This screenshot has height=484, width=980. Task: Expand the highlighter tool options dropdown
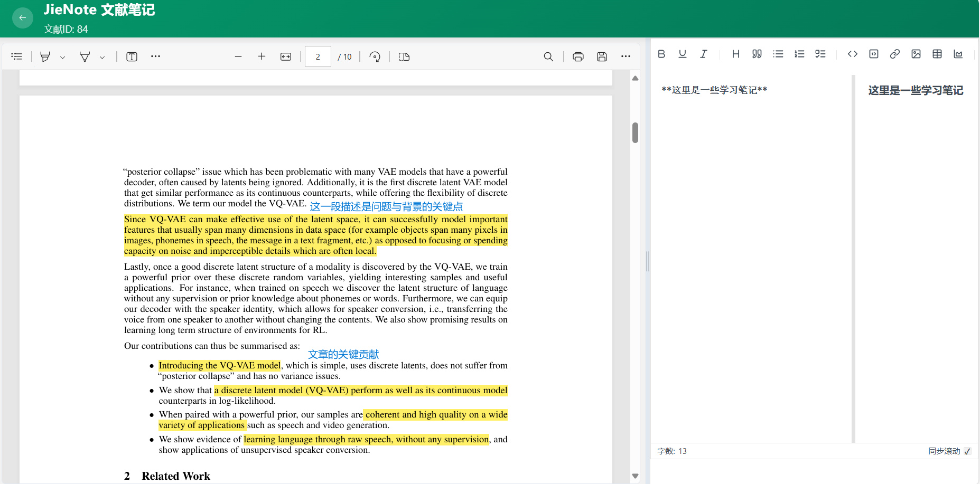[62, 57]
